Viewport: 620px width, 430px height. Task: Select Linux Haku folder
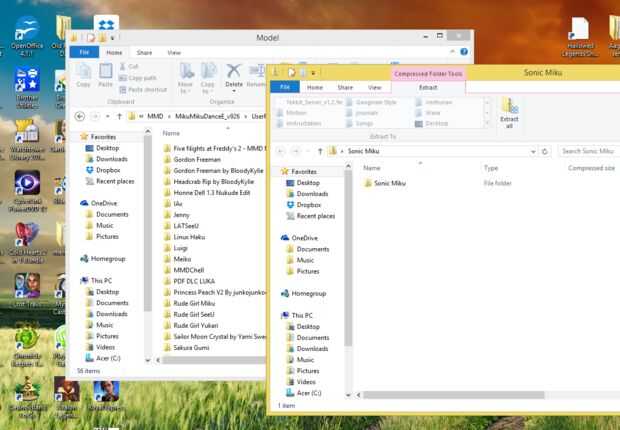click(x=185, y=237)
